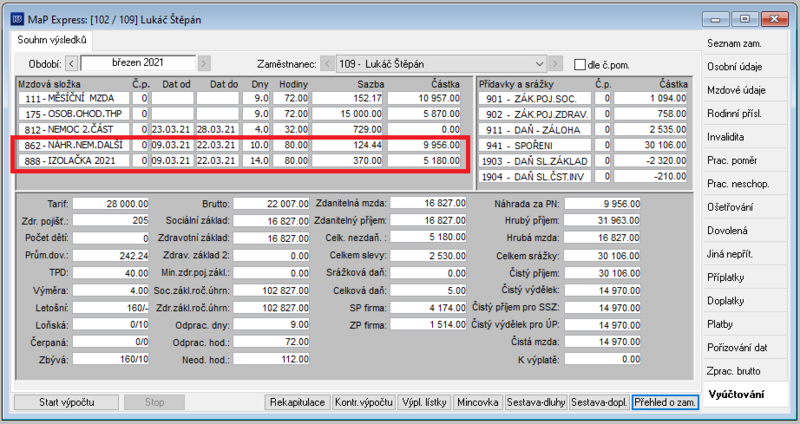The height and width of the screenshot is (424, 800).
Task: Close the MaP Express window
Action: 774,19
